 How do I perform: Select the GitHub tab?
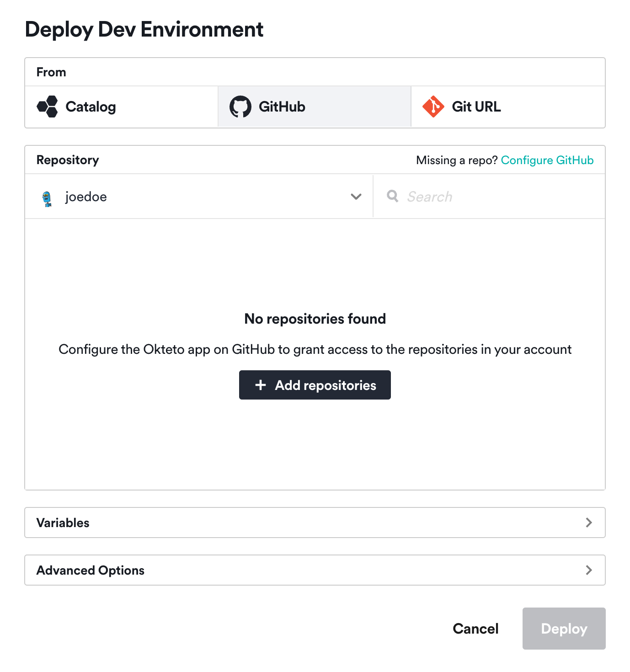pos(314,106)
